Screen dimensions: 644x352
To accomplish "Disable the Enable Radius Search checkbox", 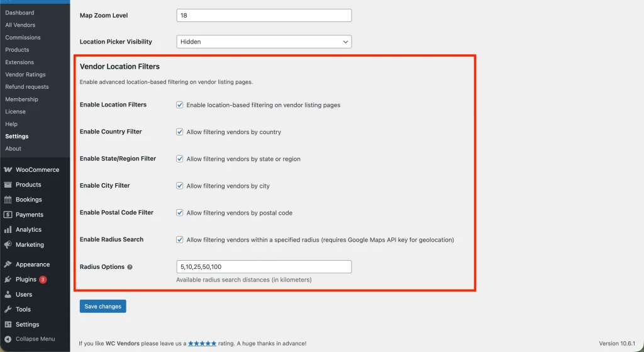I will pyautogui.click(x=179, y=239).
